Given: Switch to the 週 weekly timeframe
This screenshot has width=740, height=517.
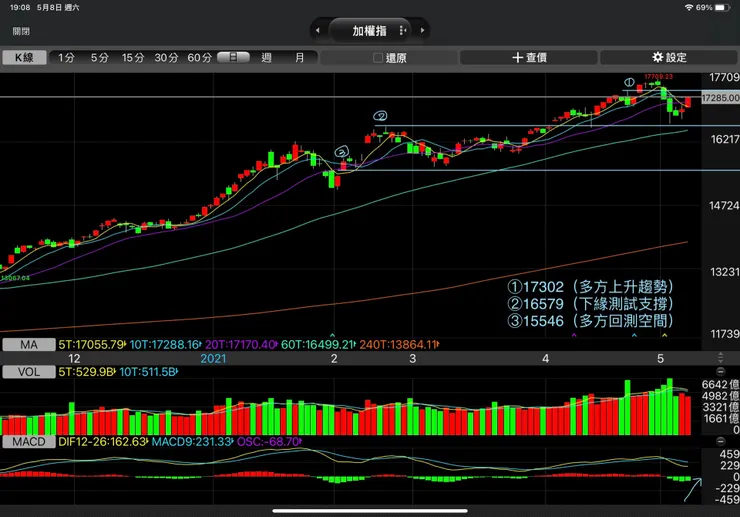Looking at the screenshot, I should (267, 58).
